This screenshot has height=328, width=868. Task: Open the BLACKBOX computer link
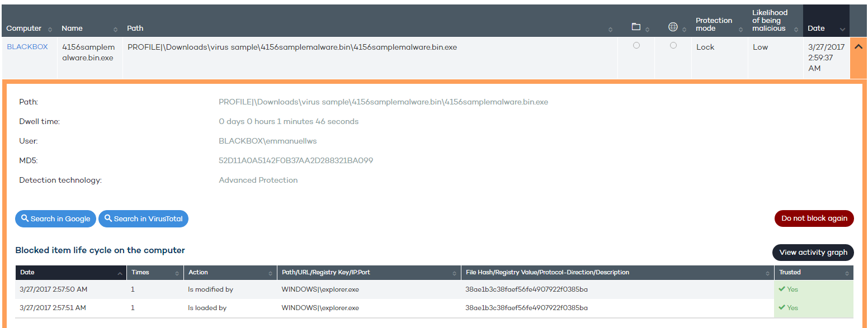27,47
